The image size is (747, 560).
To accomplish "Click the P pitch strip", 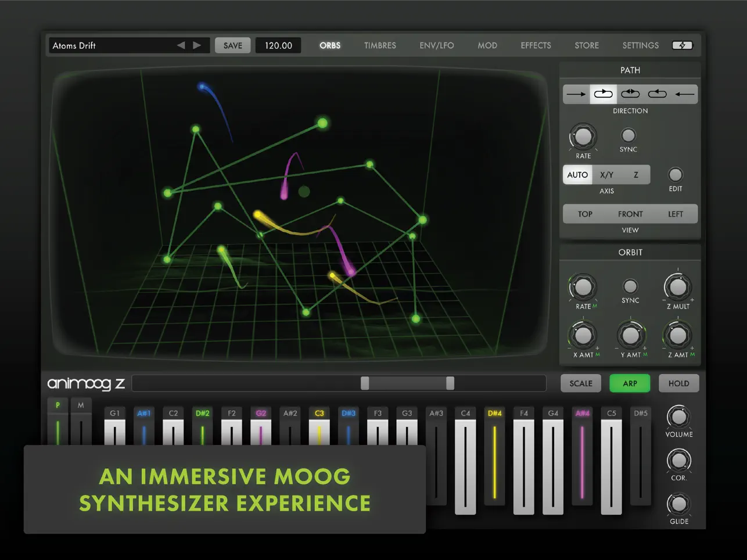I will (x=58, y=422).
